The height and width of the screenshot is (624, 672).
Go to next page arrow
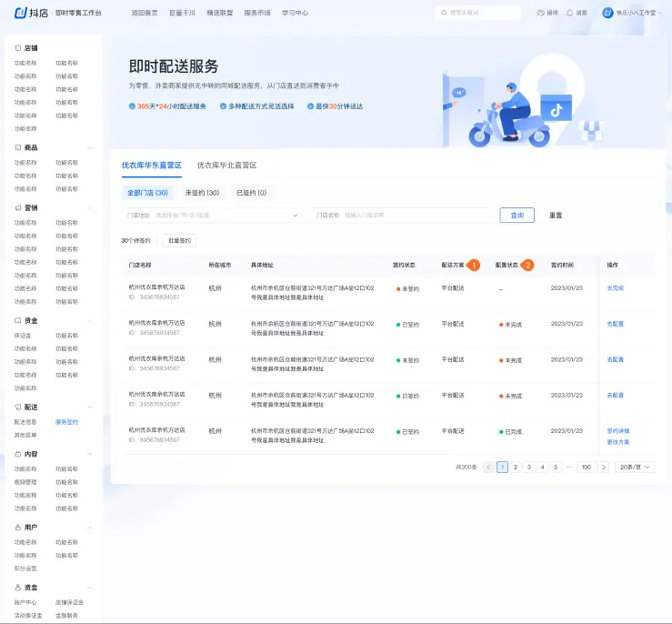coord(604,468)
